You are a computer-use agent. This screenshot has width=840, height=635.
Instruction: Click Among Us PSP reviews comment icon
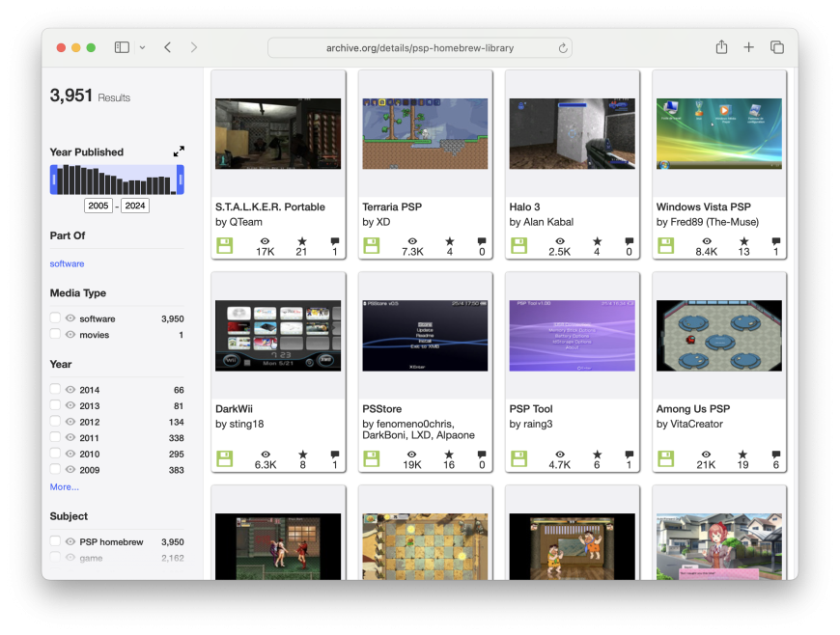[775, 455]
